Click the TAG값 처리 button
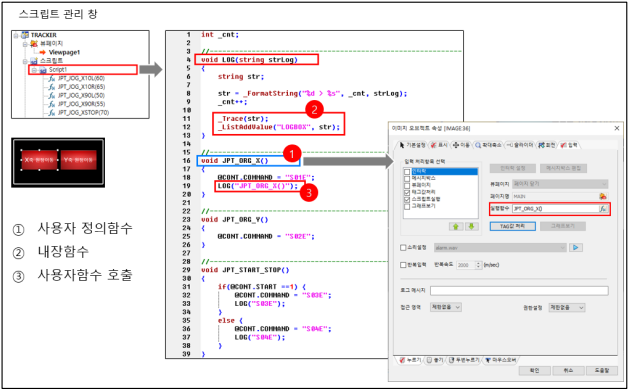The height and width of the screenshot is (390, 628). [513, 226]
